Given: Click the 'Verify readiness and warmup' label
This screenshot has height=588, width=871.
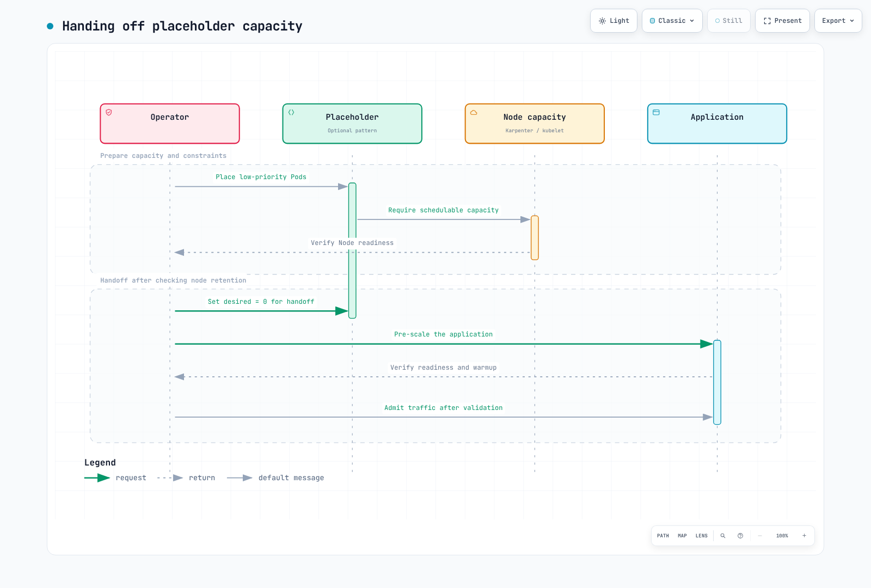Looking at the screenshot, I should click(444, 367).
